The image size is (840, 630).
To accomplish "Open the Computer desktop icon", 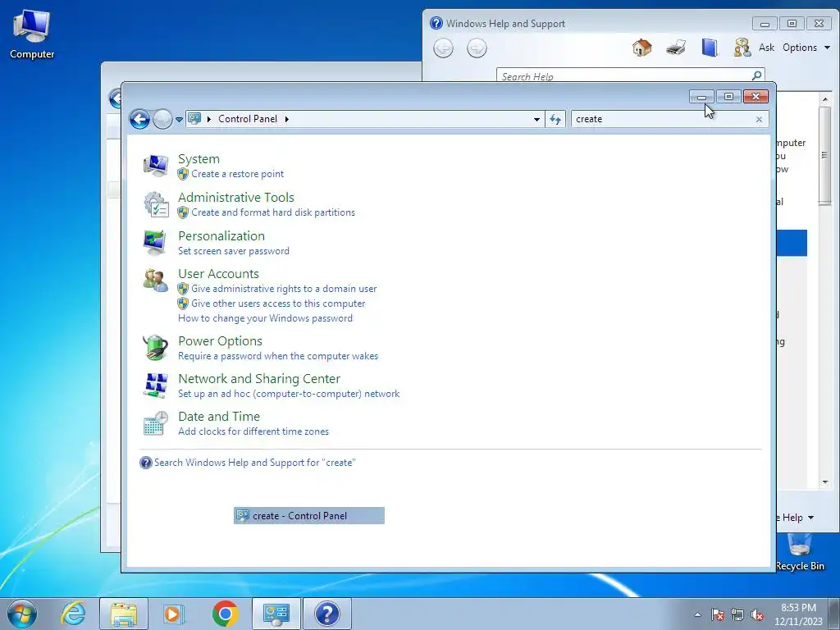I will coord(32,33).
